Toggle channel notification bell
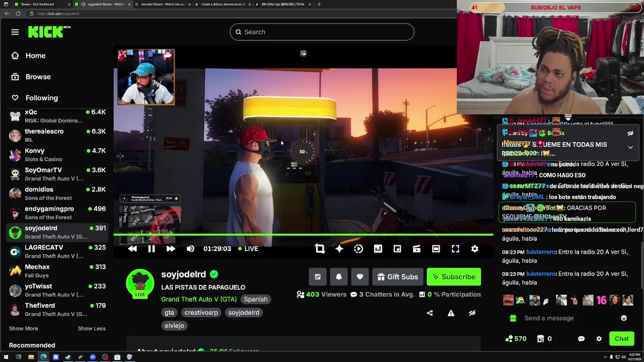 click(x=339, y=277)
